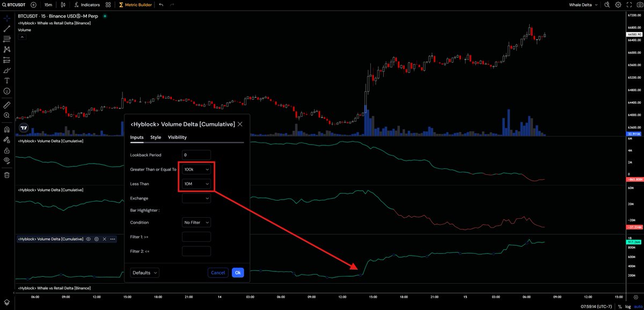Hide all drawings with the eye tool
The height and width of the screenshot is (310, 644).
[x=7, y=160]
